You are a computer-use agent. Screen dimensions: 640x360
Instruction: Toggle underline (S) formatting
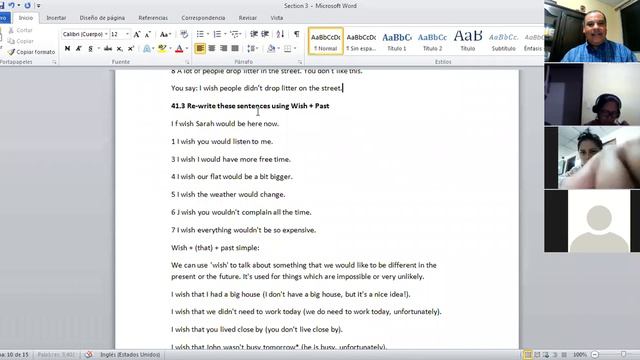coord(90,49)
